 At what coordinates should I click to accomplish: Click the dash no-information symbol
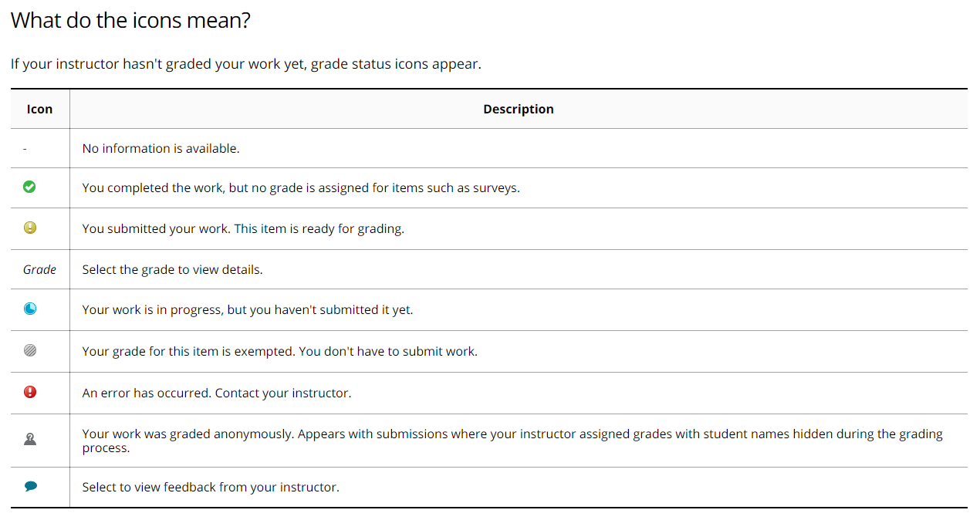(x=25, y=148)
